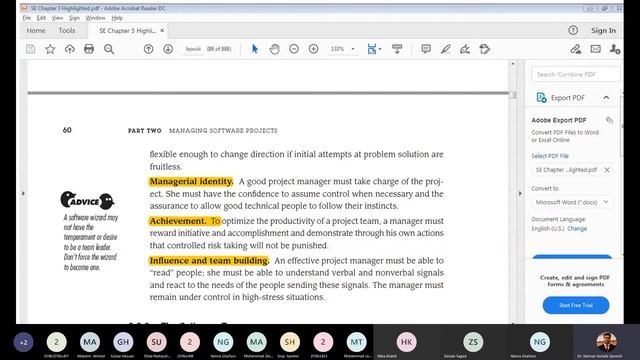The image size is (640, 360).
Task: Select the highlight text pen tool
Action: click(x=445, y=49)
